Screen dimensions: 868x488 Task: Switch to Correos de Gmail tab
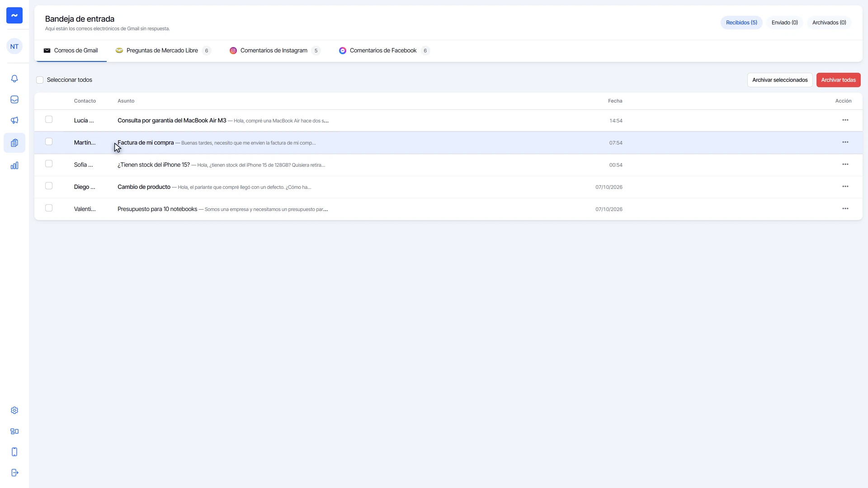tap(71, 51)
